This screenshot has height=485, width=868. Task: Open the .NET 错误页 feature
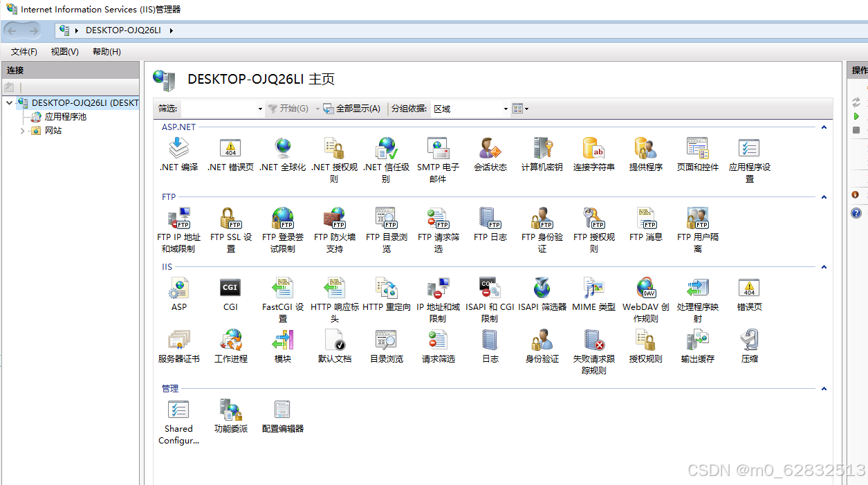pyautogui.click(x=230, y=154)
